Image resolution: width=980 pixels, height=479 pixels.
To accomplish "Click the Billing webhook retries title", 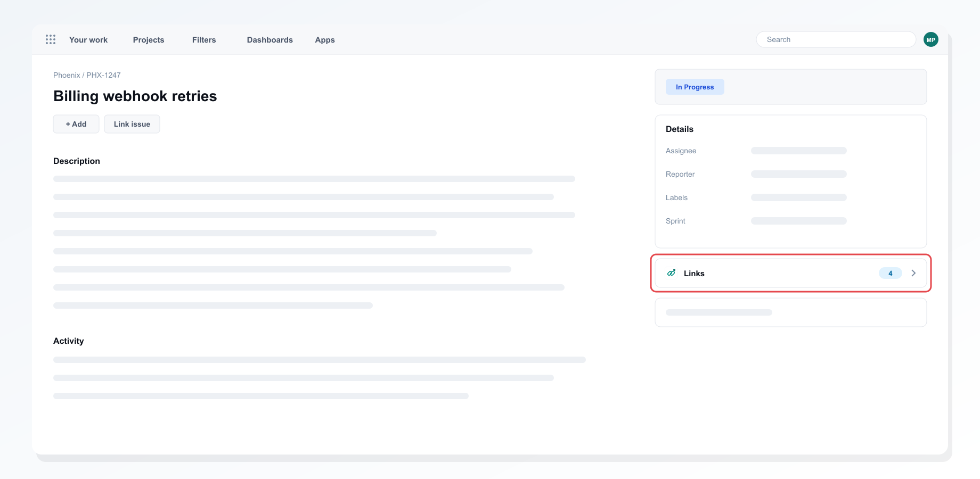I will (135, 96).
